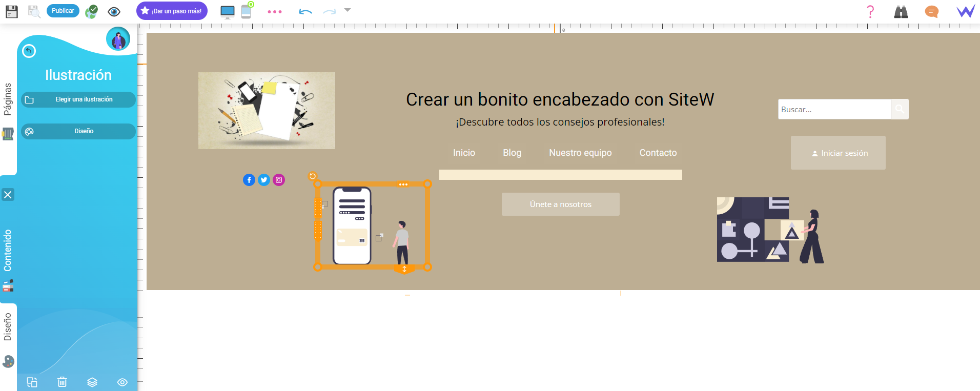Open the Páginas side tab

[x=8, y=99]
